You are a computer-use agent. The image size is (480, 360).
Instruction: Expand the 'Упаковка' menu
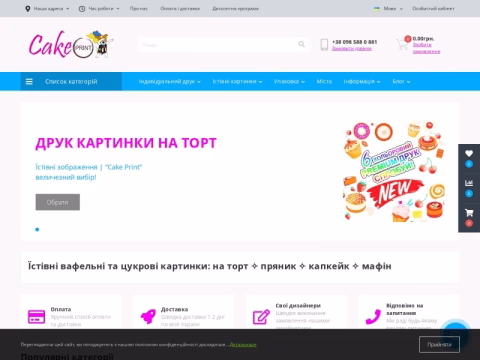tap(289, 82)
